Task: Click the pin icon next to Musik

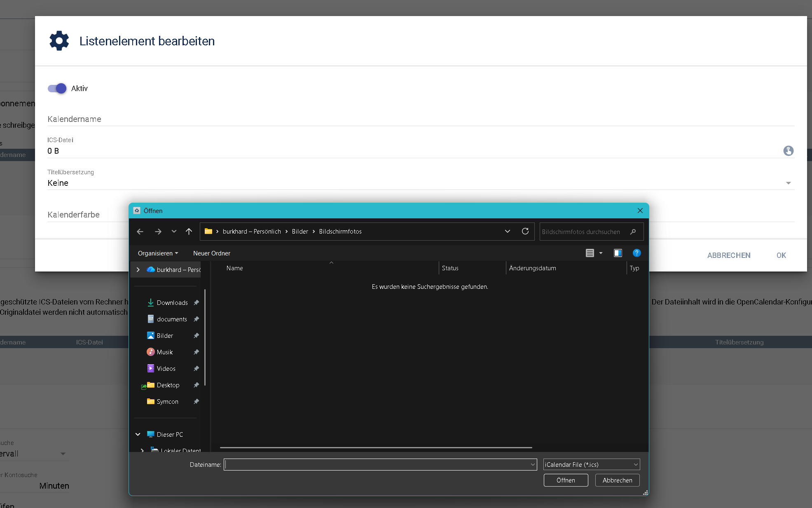Action: (196, 352)
